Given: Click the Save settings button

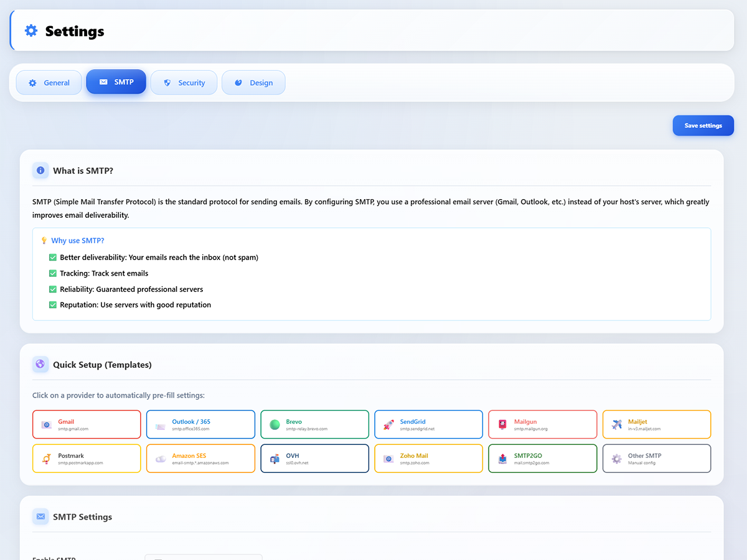Looking at the screenshot, I should pyautogui.click(x=703, y=125).
